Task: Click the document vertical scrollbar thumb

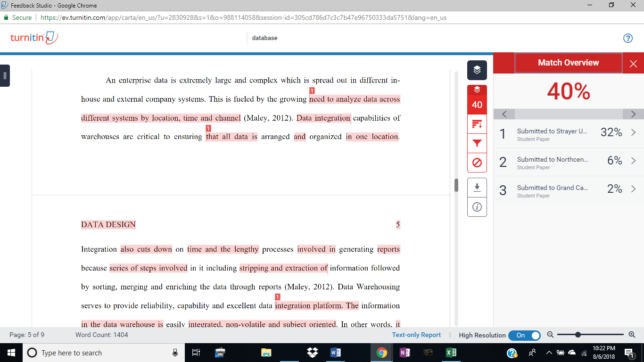Action: point(456,185)
